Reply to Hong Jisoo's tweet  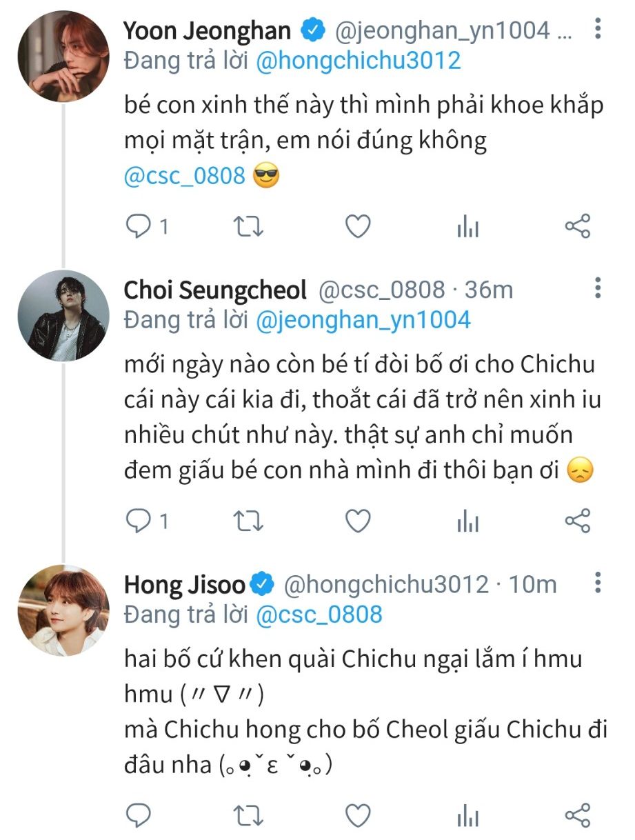pos(139,814)
